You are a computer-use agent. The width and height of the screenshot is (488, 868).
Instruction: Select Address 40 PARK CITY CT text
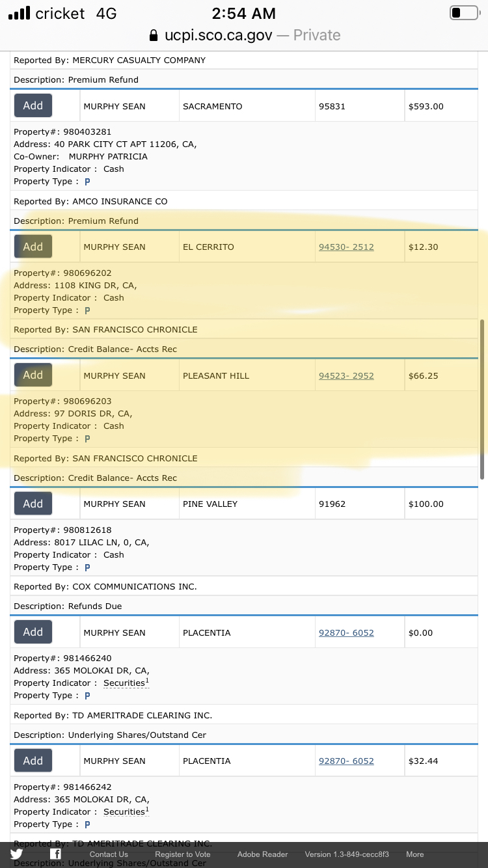105,144
